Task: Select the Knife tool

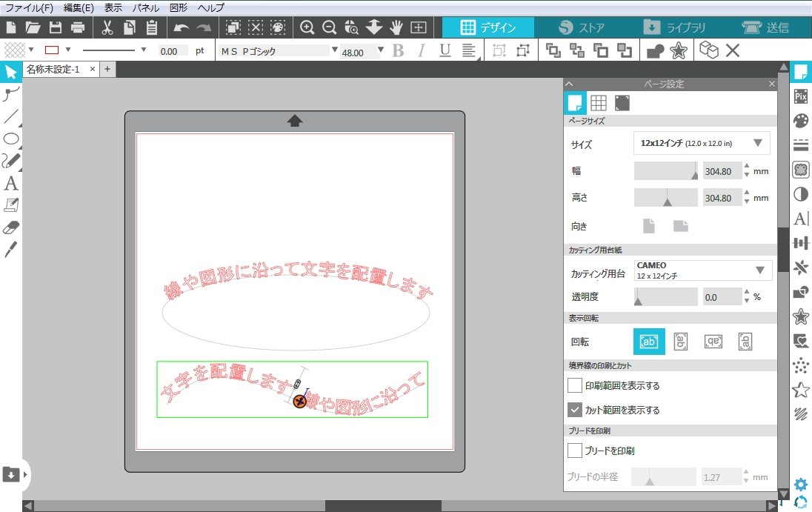Action: 11,250
